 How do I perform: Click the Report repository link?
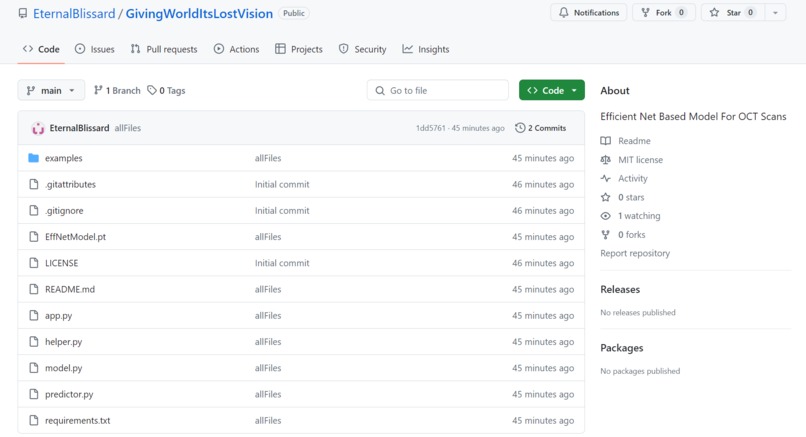click(635, 253)
